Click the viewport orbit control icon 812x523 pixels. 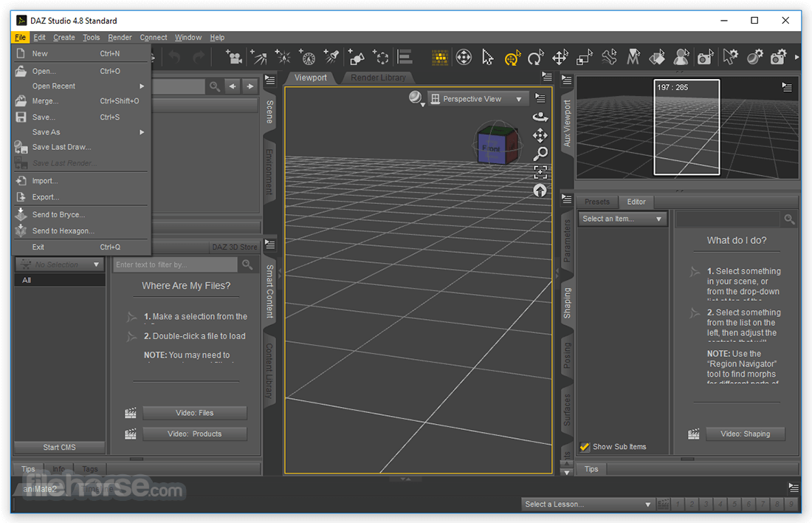540,117
